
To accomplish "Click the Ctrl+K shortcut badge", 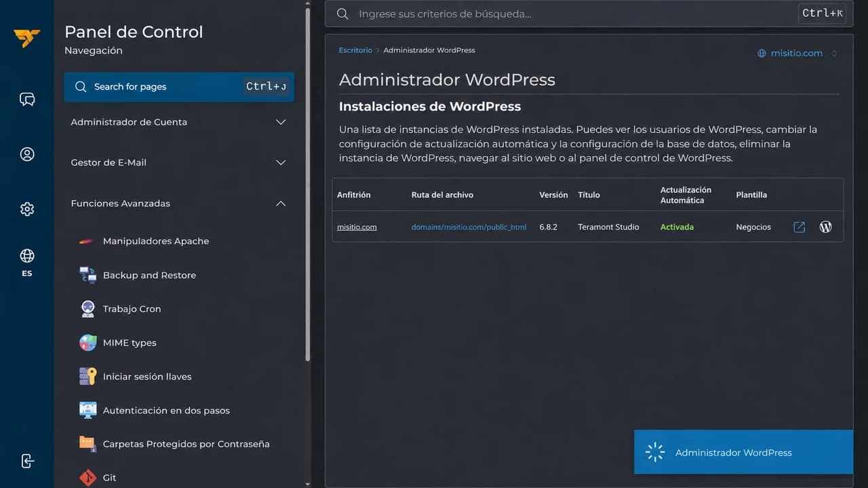I will tap(823, 14).
